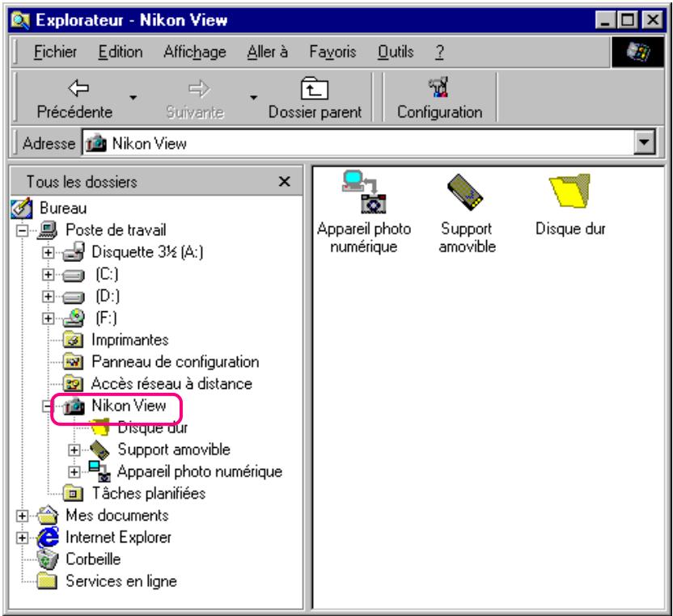This screenshot has width=673, height=616.
Task: Close the Tous les dossiers pane
Action: (284, 181)
